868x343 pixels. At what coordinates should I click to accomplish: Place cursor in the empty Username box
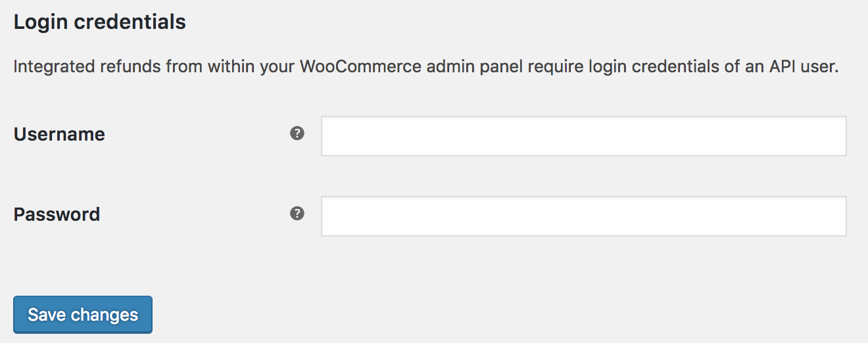coord(583,136)
